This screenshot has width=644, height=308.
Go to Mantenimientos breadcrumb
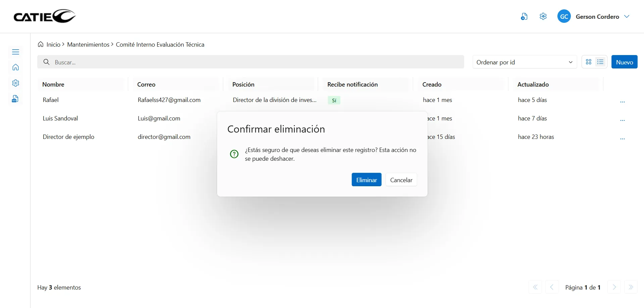click(x=88, y=45)
